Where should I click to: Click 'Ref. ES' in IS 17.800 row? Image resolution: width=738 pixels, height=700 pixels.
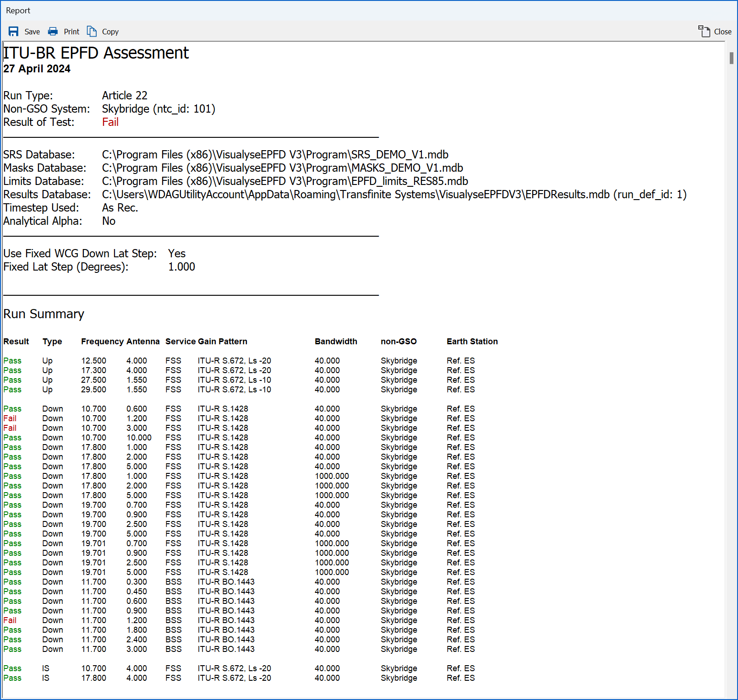point(461,678)
